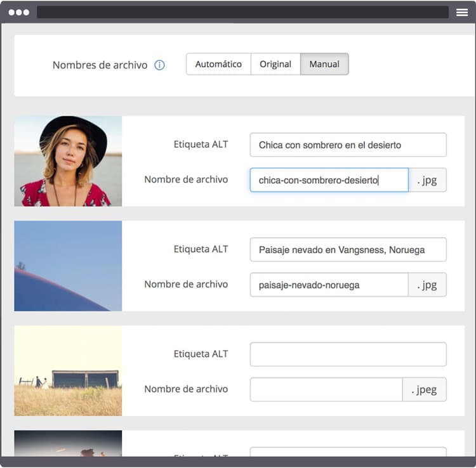476x468 pixels.
Task: Click file name field 'paisaje-nevado-noruega'
Action: (x=329, y=285)
